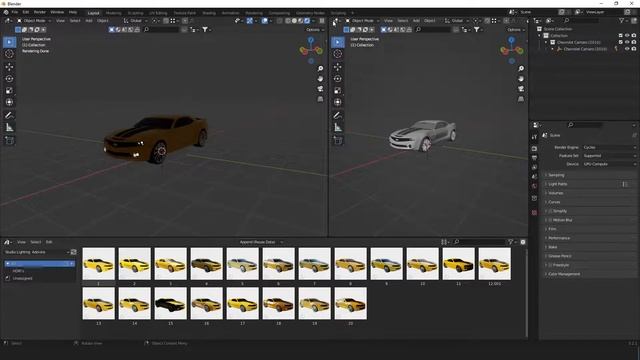This screenshot has height=360, width=640.
Task: Toggle render camera icon for Collection row
Action: pos(634,36)
